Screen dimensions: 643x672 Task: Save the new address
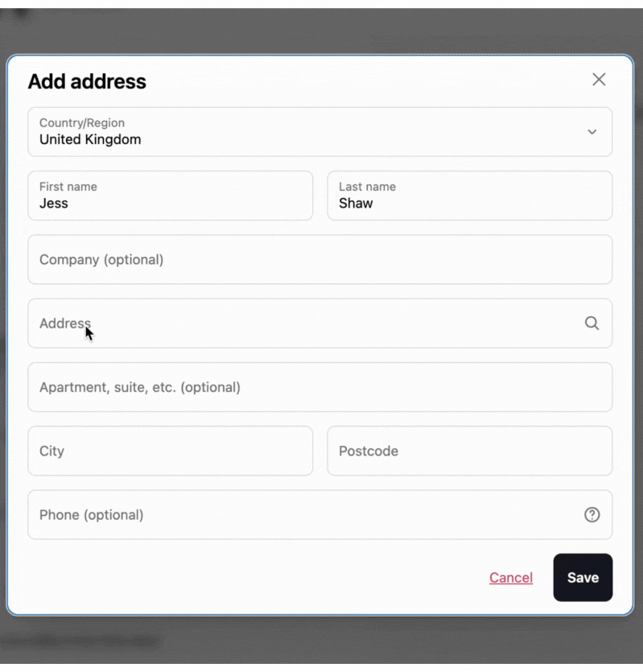coord(583,577)
